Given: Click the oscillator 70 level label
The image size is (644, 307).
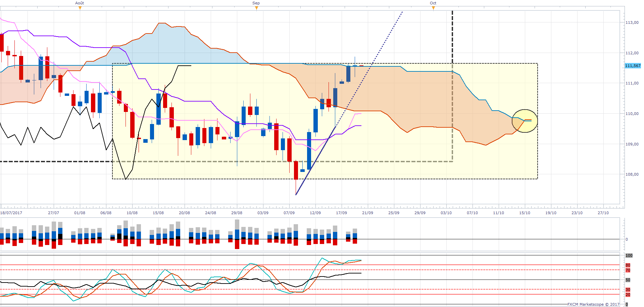Looking at the screenshot, I should click(628, 270).
